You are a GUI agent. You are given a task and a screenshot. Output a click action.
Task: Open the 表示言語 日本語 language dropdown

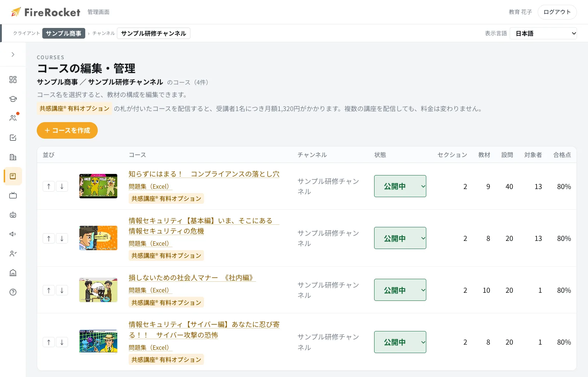(543, 33)
